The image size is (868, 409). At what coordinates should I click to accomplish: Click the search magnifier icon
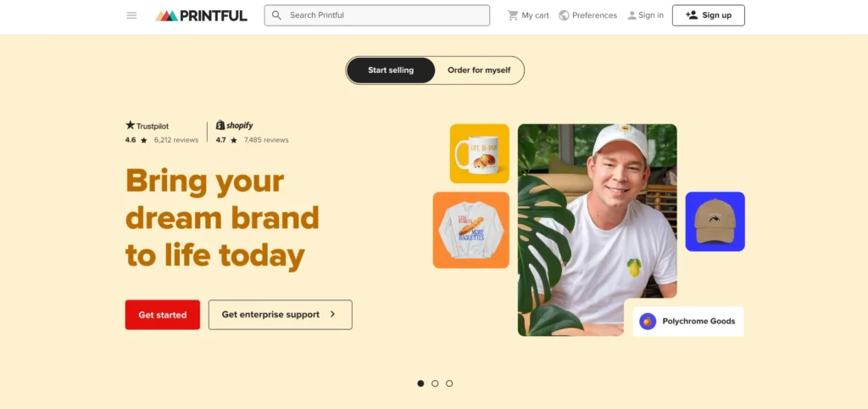[277, 15]
